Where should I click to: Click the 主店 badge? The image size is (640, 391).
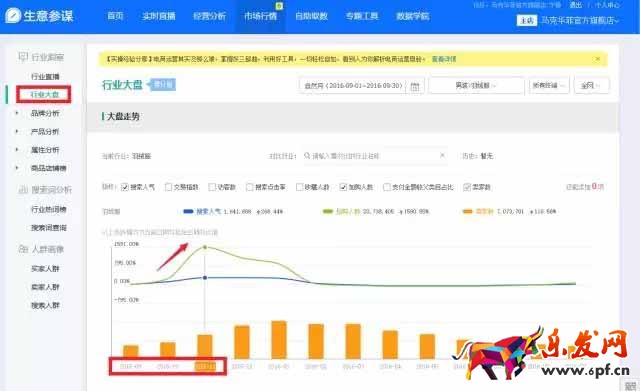pyautogui.click(x=527, y=20)
